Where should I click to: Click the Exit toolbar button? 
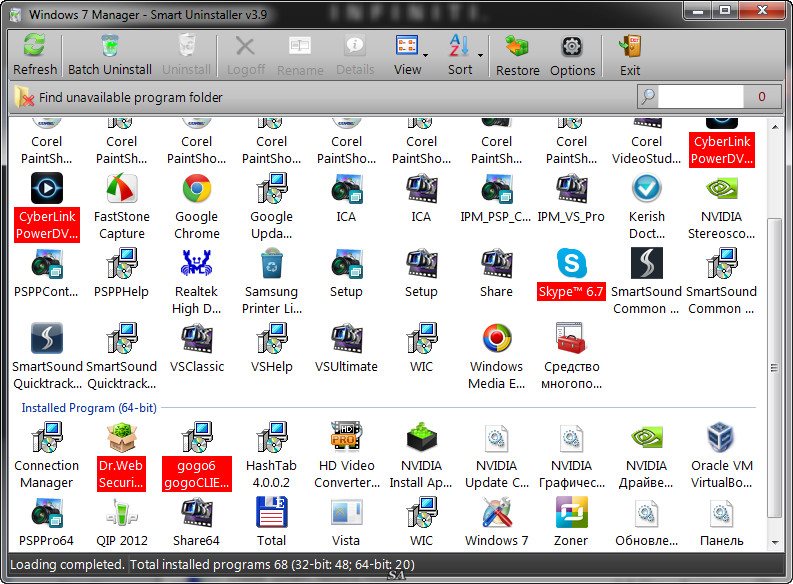[x=630, y=55]
